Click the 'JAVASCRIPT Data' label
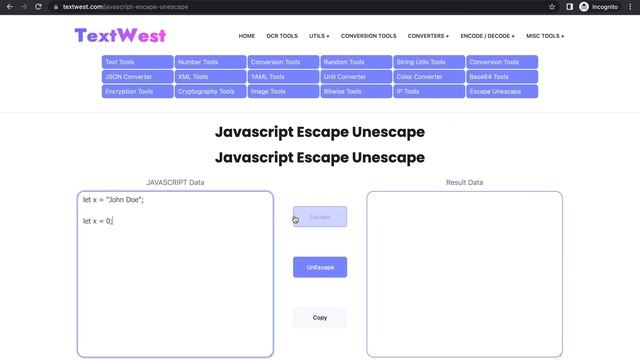Viewport: 640px width, 360px height. pos(175,182)
